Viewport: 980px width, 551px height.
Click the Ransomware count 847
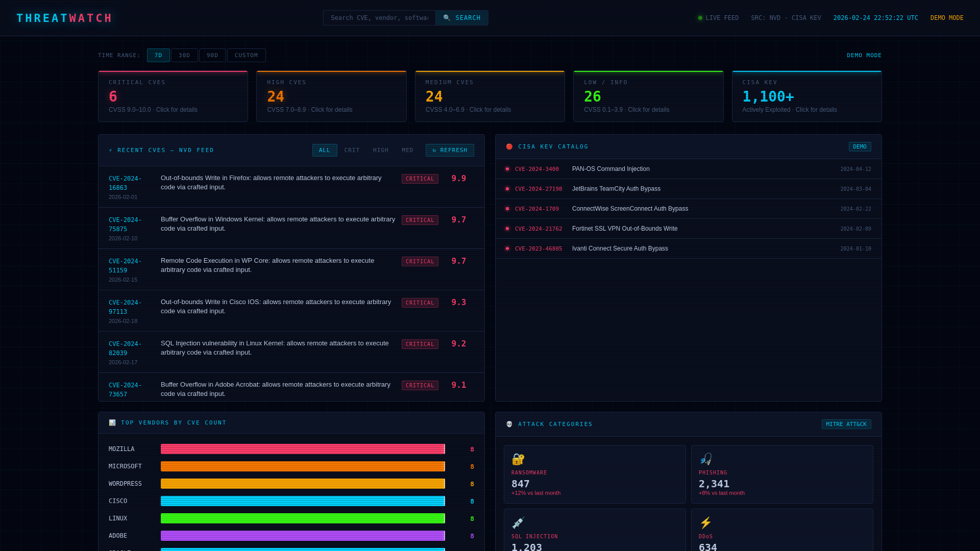pyautogui.click(x=521, y=484)
